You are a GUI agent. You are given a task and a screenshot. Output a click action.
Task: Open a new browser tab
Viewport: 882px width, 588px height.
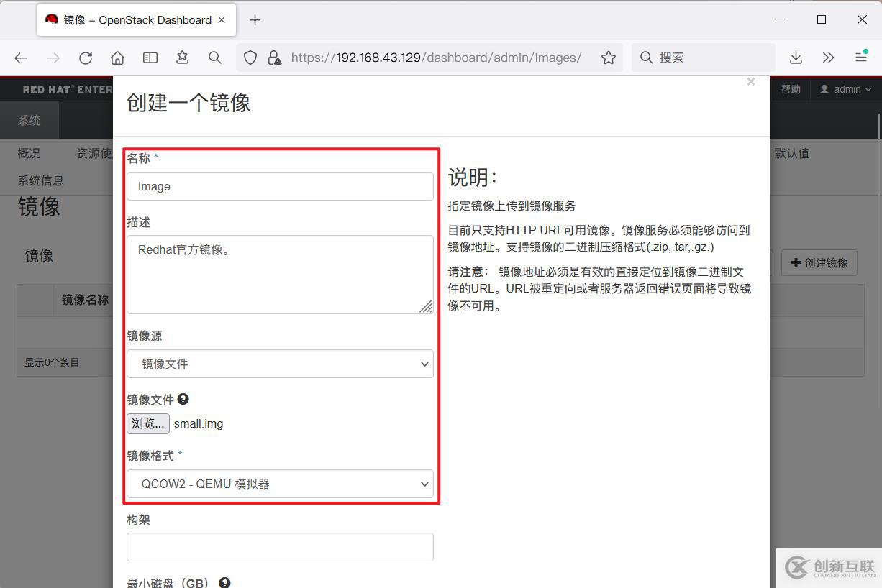255,20
